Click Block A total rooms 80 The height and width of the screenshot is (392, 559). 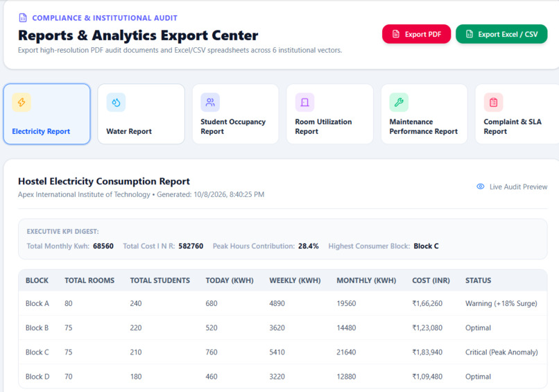point(69,304)
